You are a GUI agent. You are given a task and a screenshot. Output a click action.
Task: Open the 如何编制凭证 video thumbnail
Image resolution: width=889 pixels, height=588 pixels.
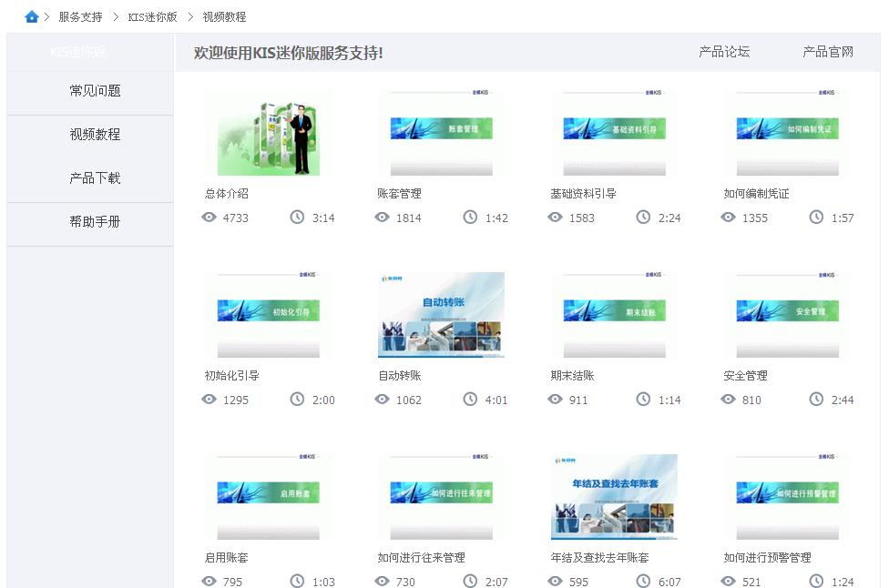(788, 134)
